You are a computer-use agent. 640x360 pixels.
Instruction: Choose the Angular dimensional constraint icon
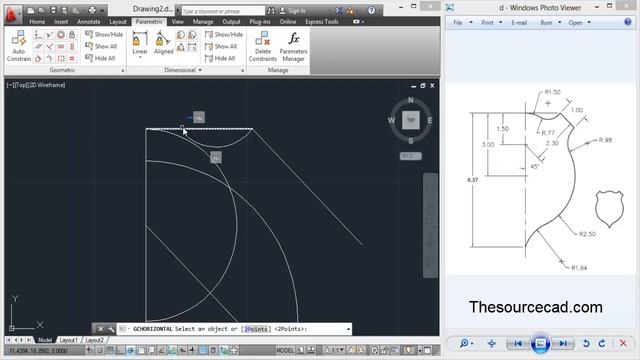[181, 47]
